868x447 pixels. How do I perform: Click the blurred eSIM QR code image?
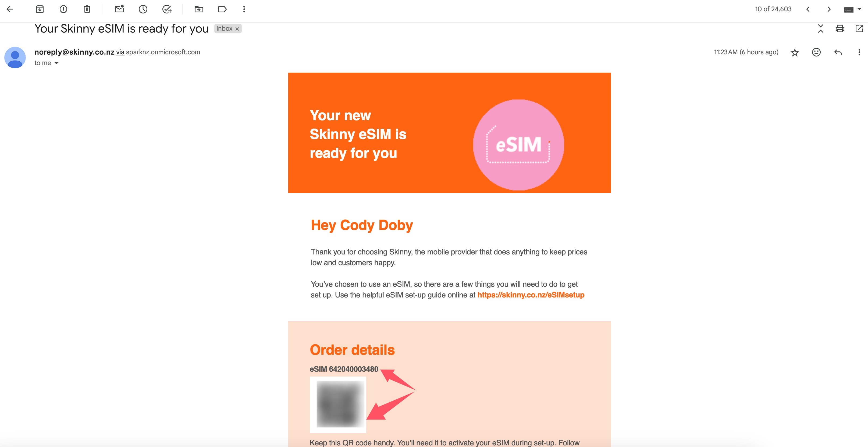(x=338, y=405)
